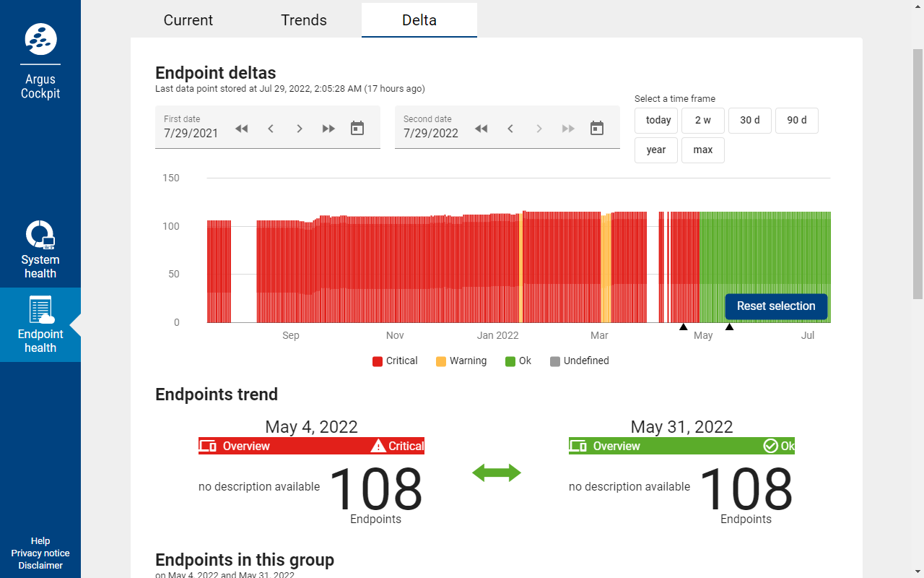Step First date forward one day
Image resolution: width=924 pixels, height=578 pixels.
click(300, 129)
